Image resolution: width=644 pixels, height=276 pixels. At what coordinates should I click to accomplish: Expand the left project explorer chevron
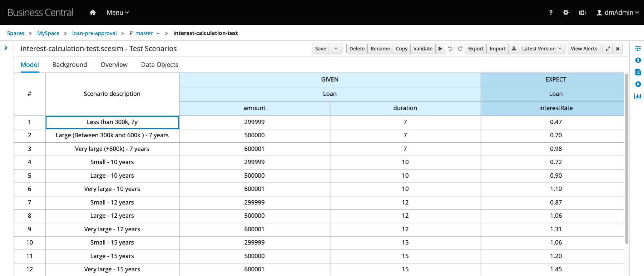click(6, 48)
